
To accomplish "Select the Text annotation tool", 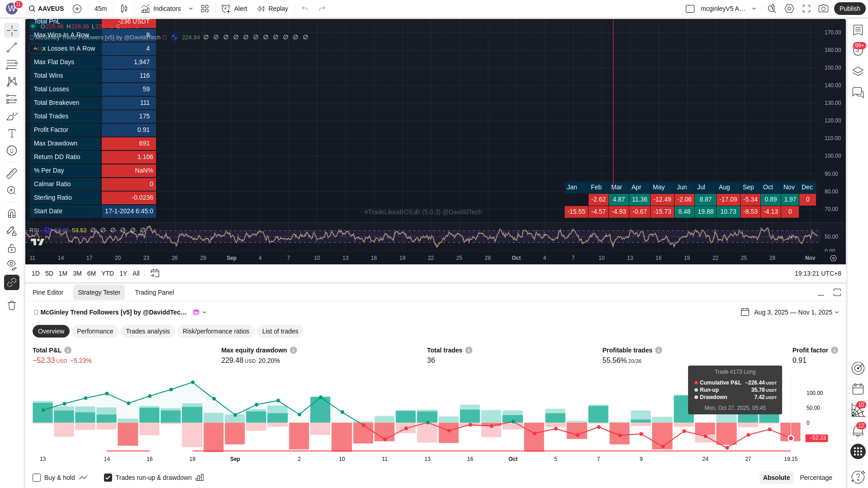I will click(12, 133).
